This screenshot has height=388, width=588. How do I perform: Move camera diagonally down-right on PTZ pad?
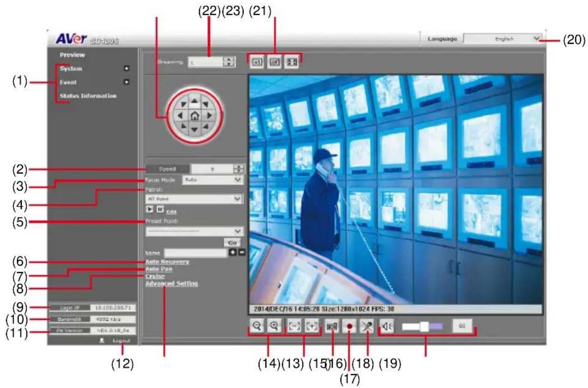(206, 125)
